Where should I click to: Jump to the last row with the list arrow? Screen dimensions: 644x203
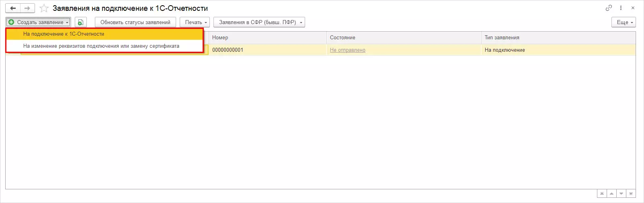(631, 194)
